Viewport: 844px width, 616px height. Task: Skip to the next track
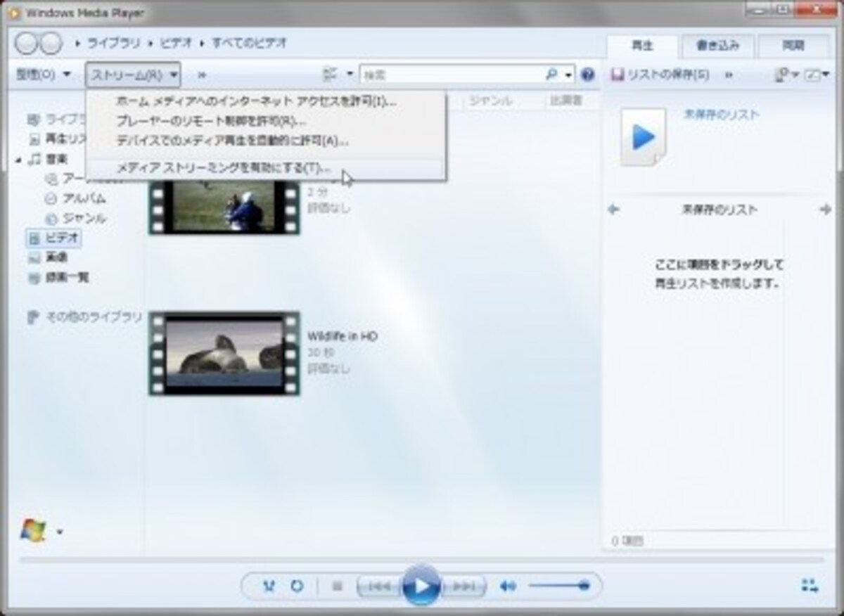[x=463, y=586]
